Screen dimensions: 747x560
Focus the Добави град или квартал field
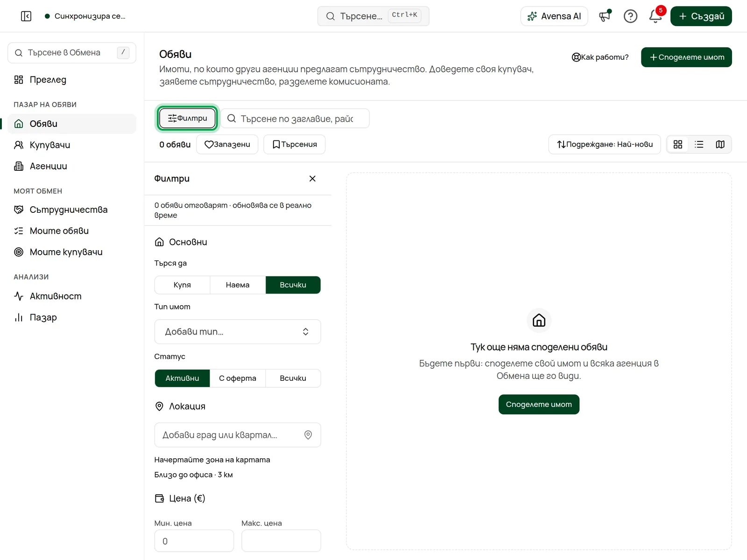[x=238, y=435]
